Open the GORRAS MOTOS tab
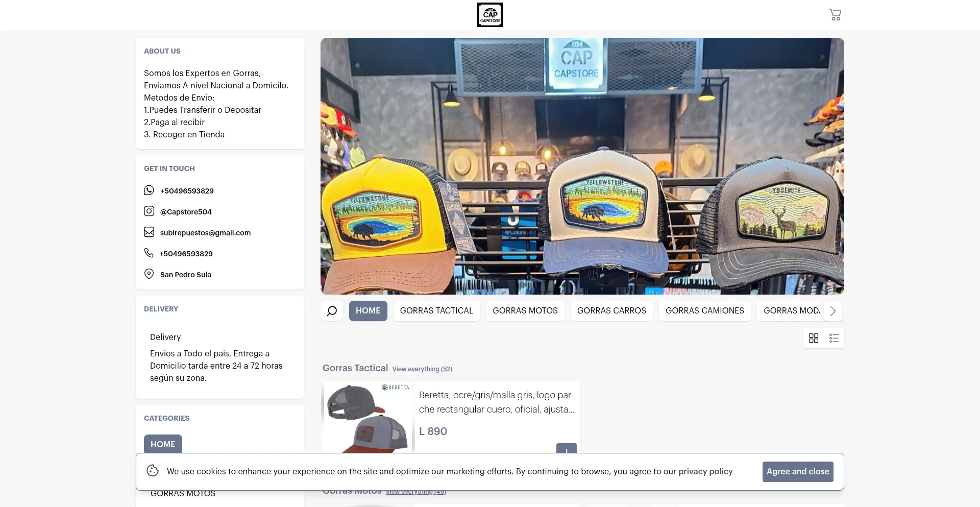This screenshot has width=980, height=507. (525, 311)
